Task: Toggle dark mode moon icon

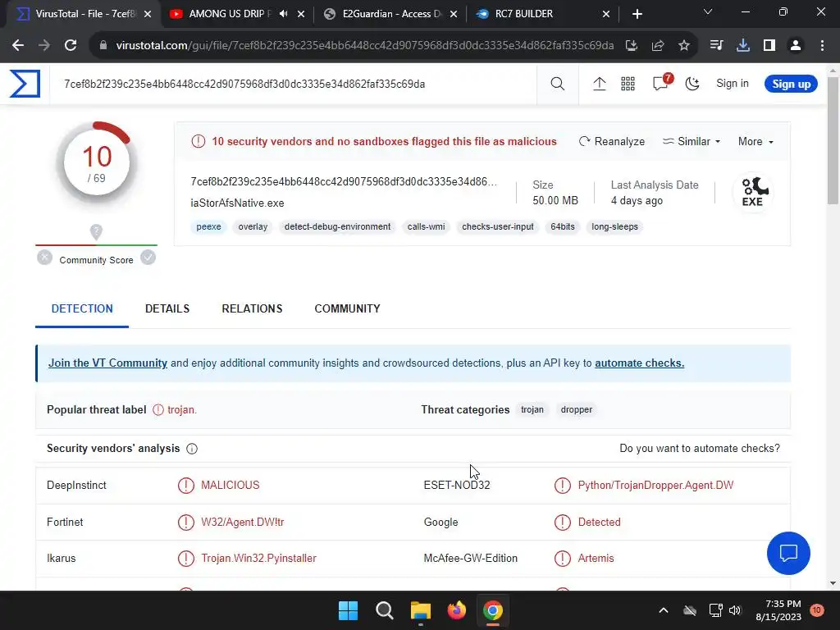Action: click(692, 84)
